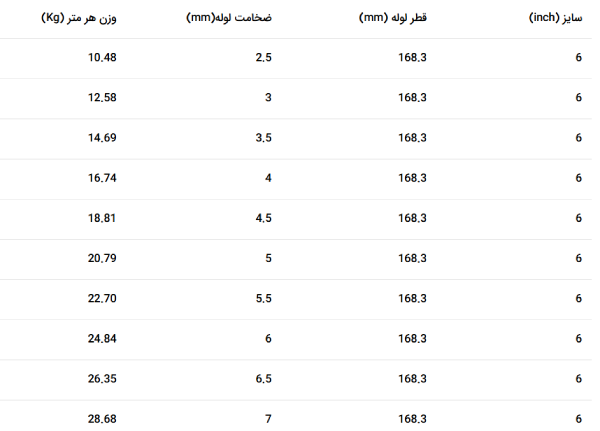Click the weight cell 14.69
This screenshot has width=600, height=431.
click(x=102, y=138)
